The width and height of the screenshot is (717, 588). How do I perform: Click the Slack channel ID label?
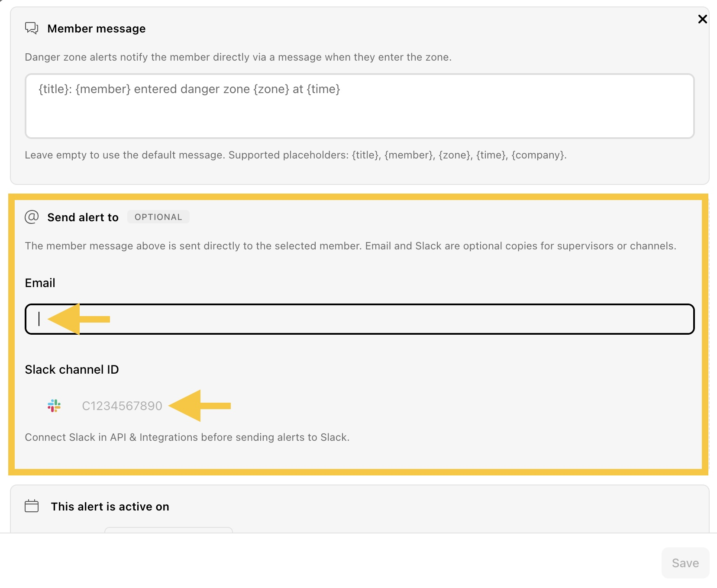pyautogui.click(x=72, y=369)
